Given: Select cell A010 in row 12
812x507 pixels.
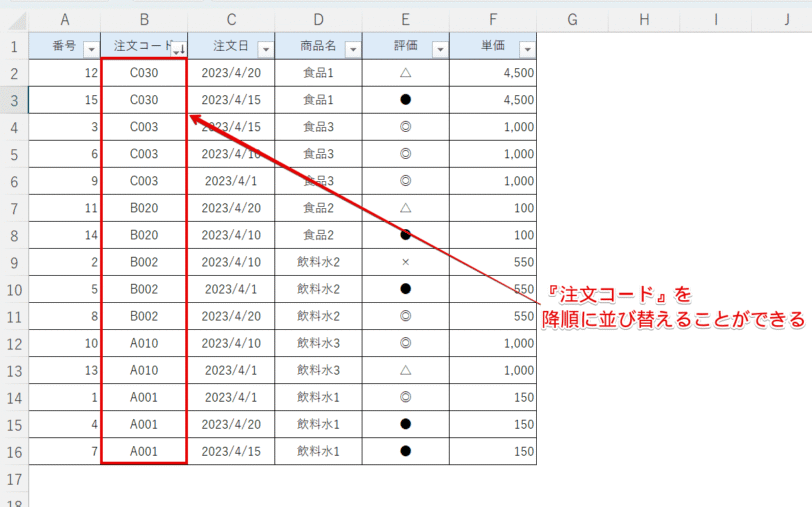Looking at the screenshot, I should point(144,343).
